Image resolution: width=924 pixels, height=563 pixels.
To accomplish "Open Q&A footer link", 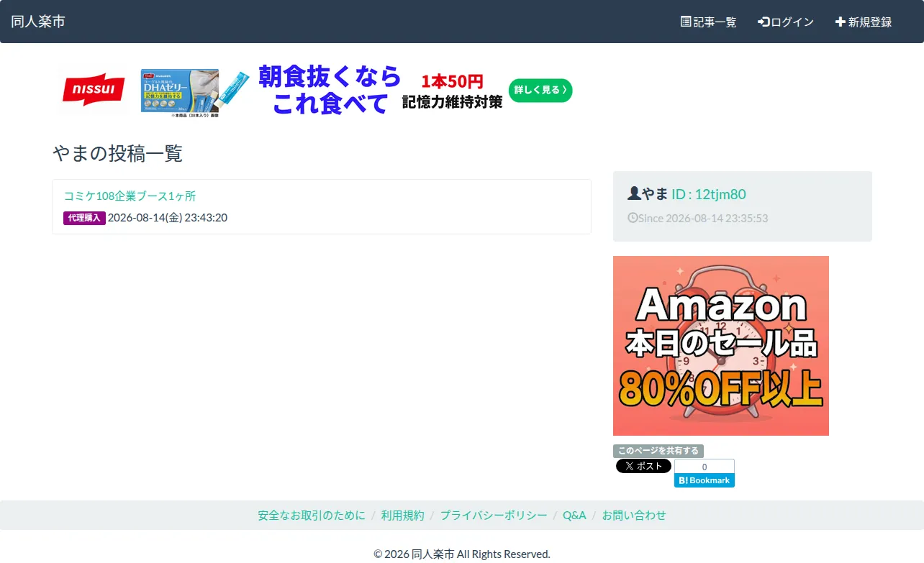I will [574, 515].
